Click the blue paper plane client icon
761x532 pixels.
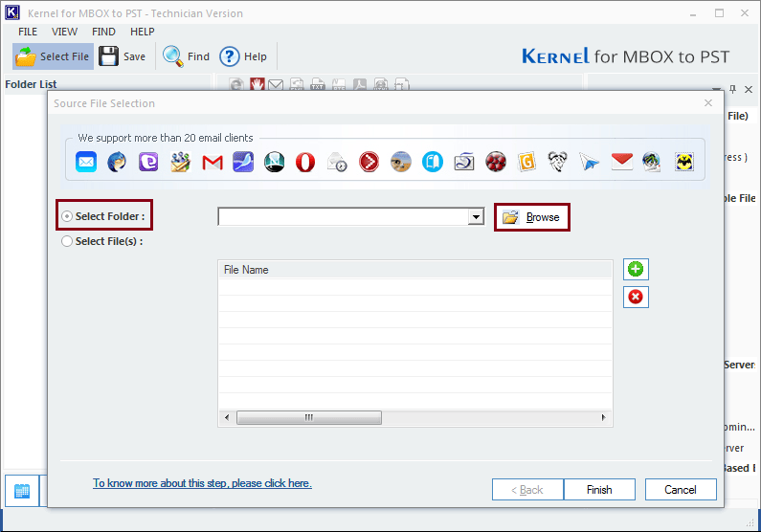[x=590, y=162]
